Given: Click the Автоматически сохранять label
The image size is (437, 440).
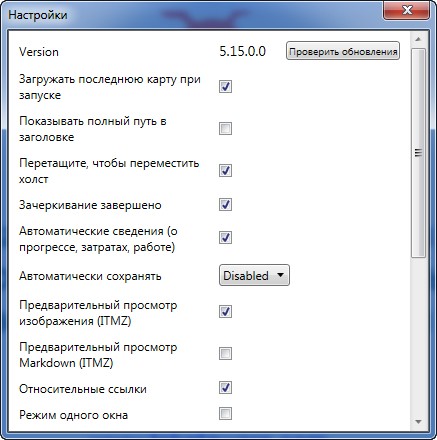Looking at the screenshot, I should click(x=90, y=276).
